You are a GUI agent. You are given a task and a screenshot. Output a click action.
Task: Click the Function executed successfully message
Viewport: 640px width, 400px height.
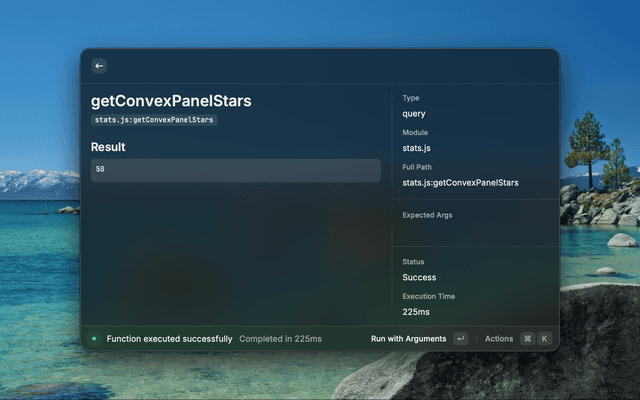coord(169,339)
